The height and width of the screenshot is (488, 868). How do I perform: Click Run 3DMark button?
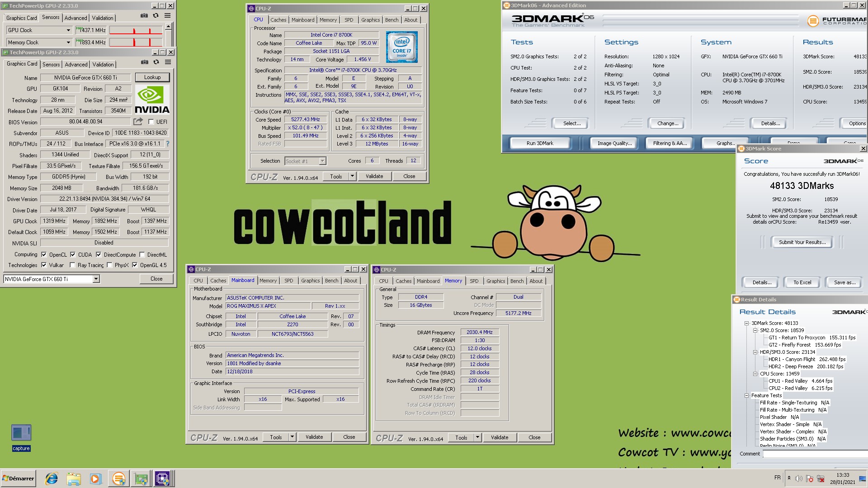click(x=540, y=143)
